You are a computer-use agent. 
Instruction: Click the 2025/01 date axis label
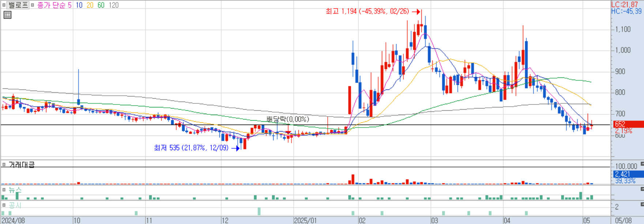(x=305, y=220)
